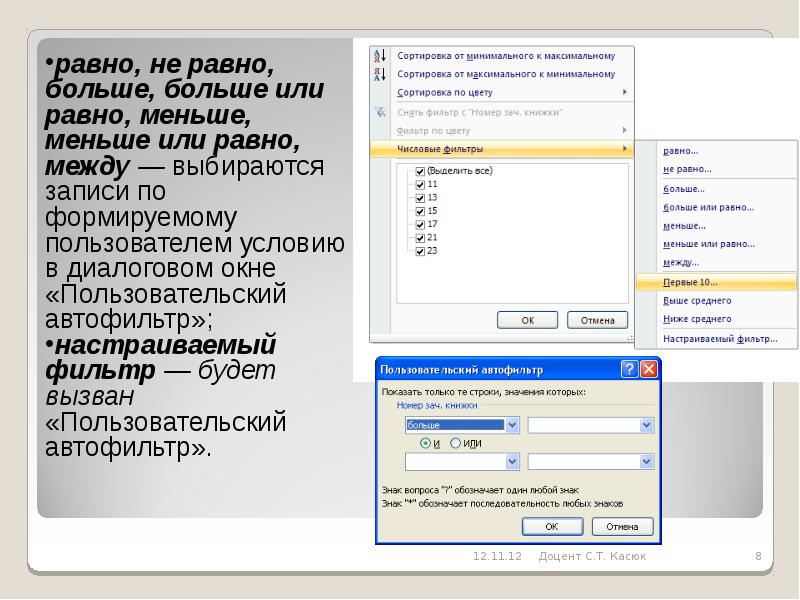
Task: Choose the между... filter option
Action: click(x=681, y=262)
